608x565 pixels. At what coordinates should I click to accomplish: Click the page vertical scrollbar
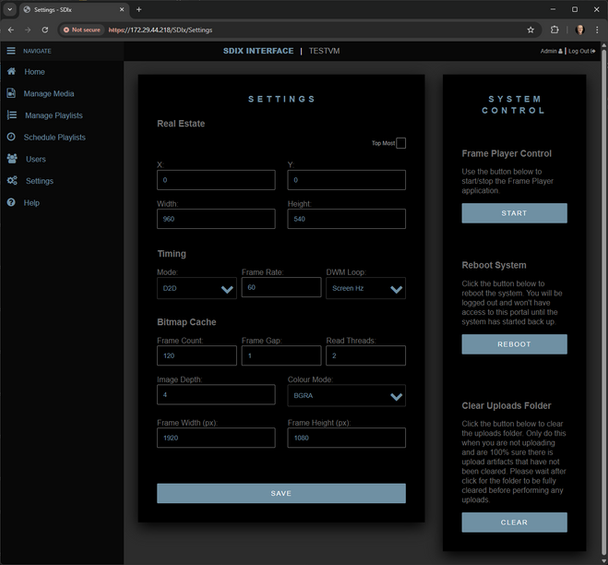[x=604, y=302]
